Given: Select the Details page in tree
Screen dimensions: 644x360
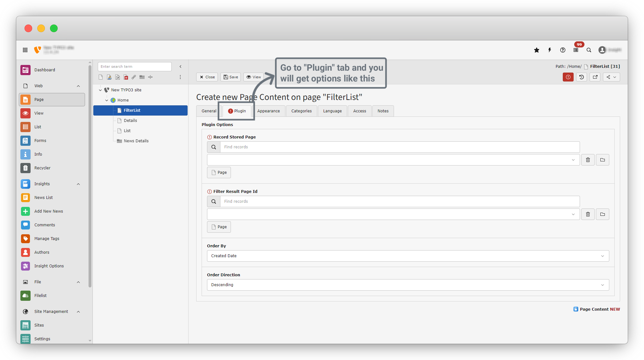Looking at the screenshot, I should [x=130, y=121].
